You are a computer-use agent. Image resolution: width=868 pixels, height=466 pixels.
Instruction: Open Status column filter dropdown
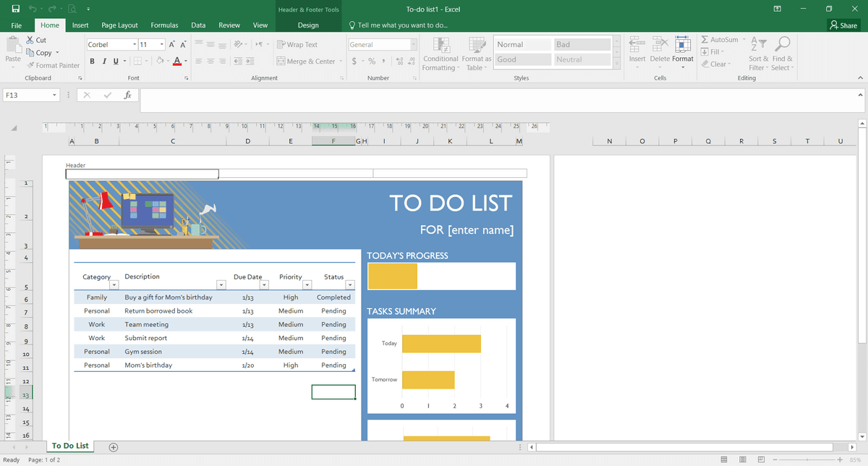[x=350, y=285]
